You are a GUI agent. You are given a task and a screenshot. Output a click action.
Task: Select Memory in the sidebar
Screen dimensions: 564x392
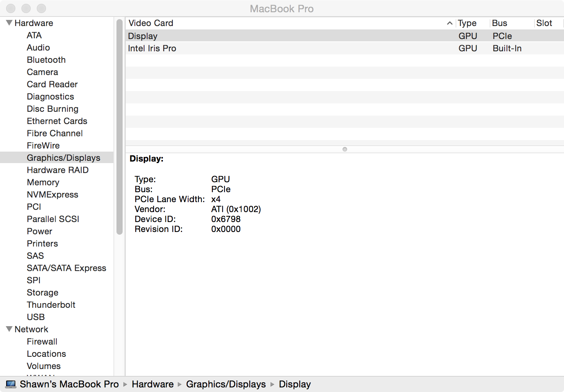[43, 182]
